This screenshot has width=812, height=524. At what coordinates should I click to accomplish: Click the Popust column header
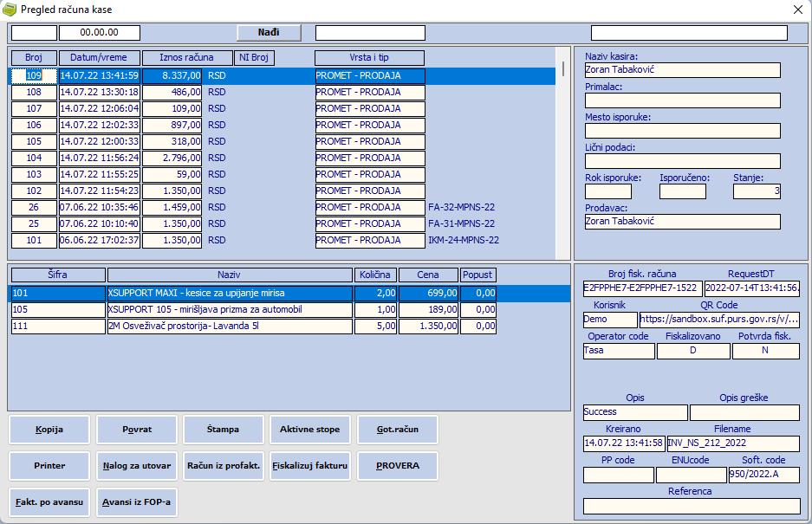tap(477, 275)
